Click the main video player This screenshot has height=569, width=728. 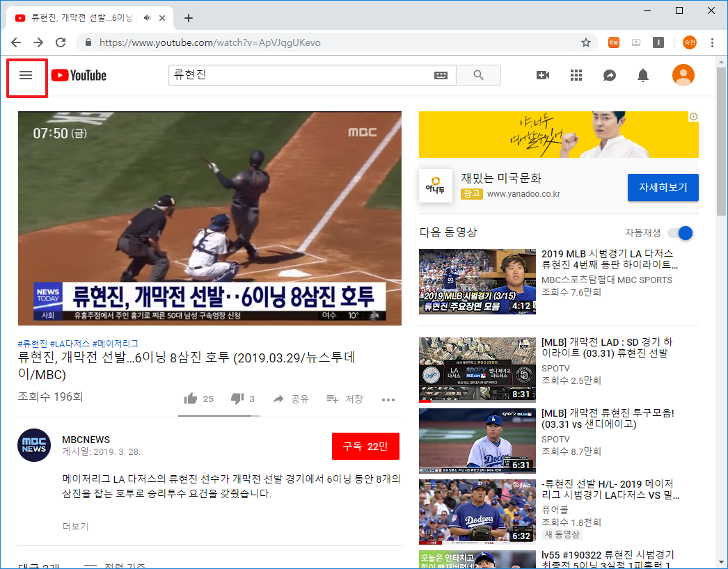click(210, 218)
